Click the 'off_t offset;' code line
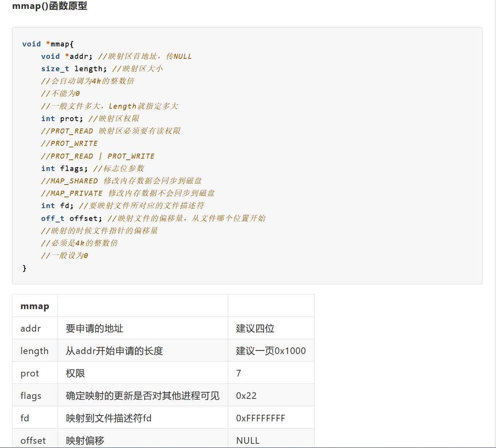496x448 pixels. 72,218
